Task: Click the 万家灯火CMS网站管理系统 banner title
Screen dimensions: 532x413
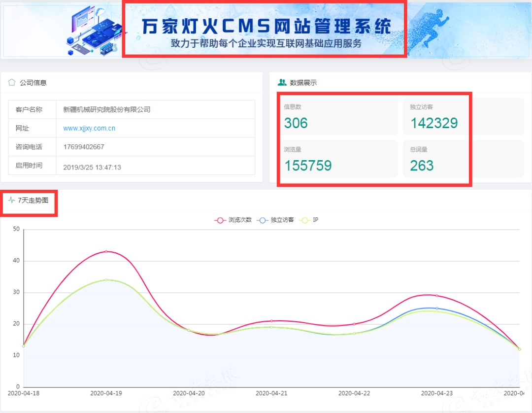Action: pyautogui.click(x=266, y=26)
